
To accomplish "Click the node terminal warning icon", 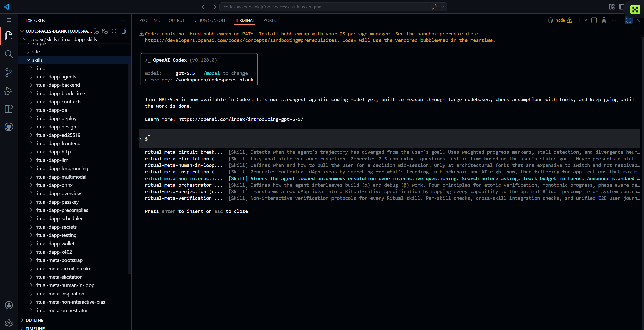I will tap(570, 20).
